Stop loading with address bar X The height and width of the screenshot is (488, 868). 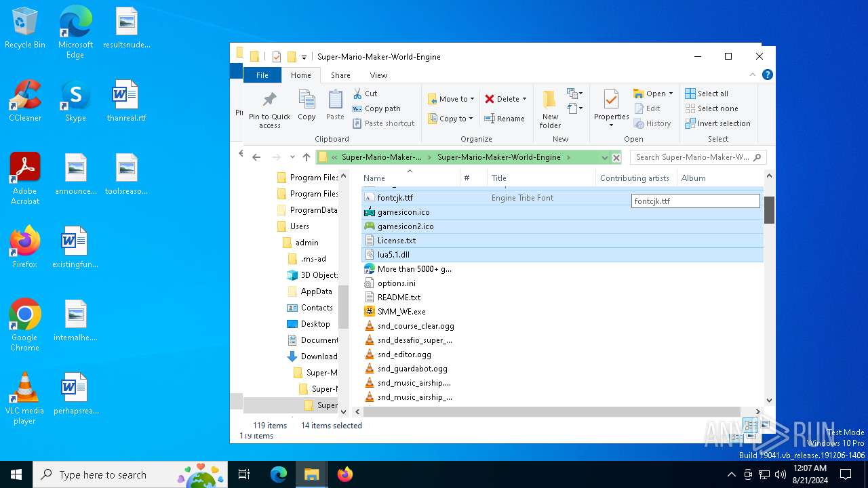616,157
